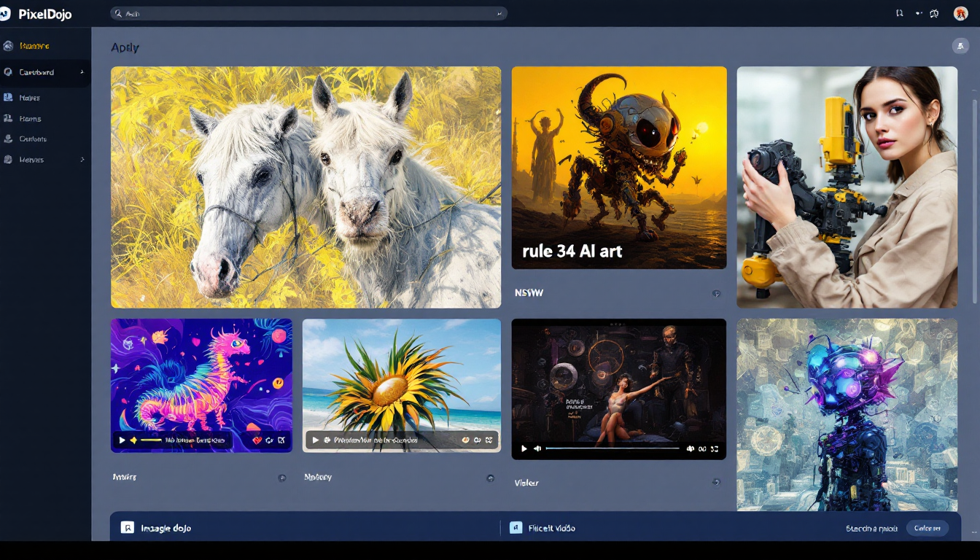Click the Image dojo icon in bottom bar

click(x=128, y=528)
